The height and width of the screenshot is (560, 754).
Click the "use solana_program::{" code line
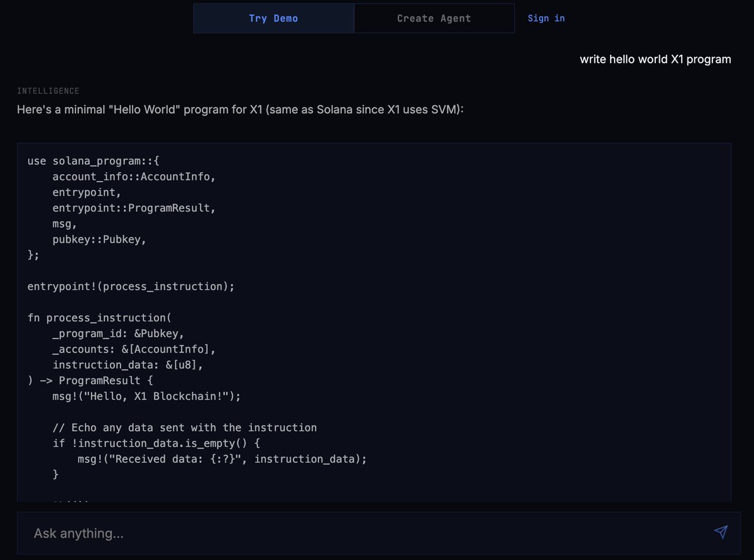click(95, 161)
